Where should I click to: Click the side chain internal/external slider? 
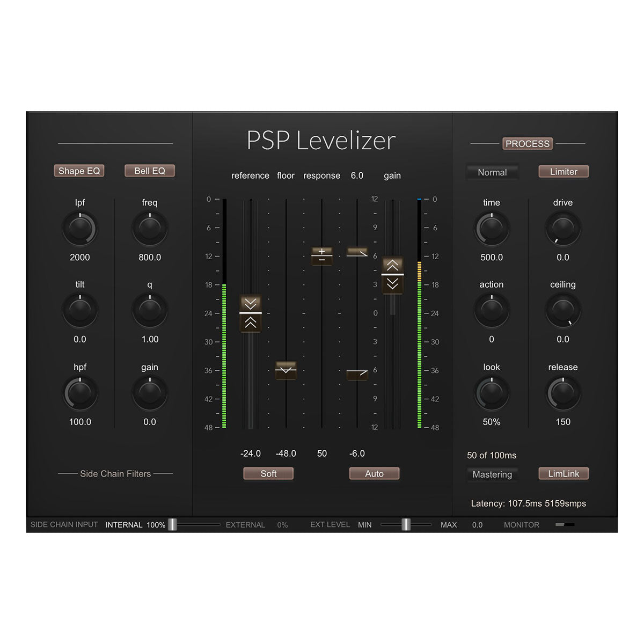click(172, 524)
